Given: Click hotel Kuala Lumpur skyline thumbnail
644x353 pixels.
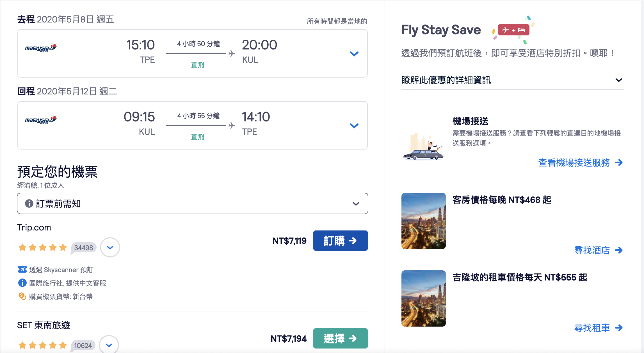Looking at the screenshot, I should tap(423, 221).
